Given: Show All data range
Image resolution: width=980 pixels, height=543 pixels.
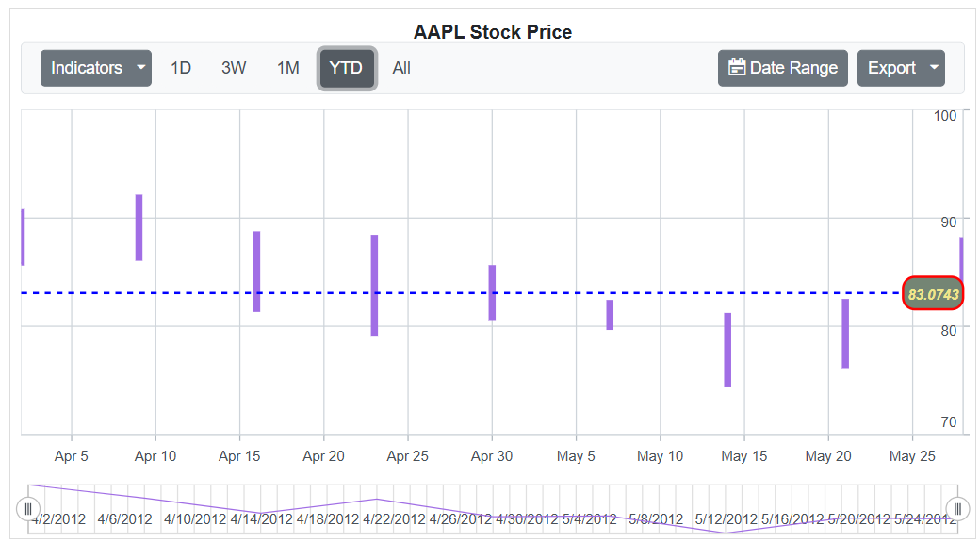Looking at the screenshot, I should point(401,68).
